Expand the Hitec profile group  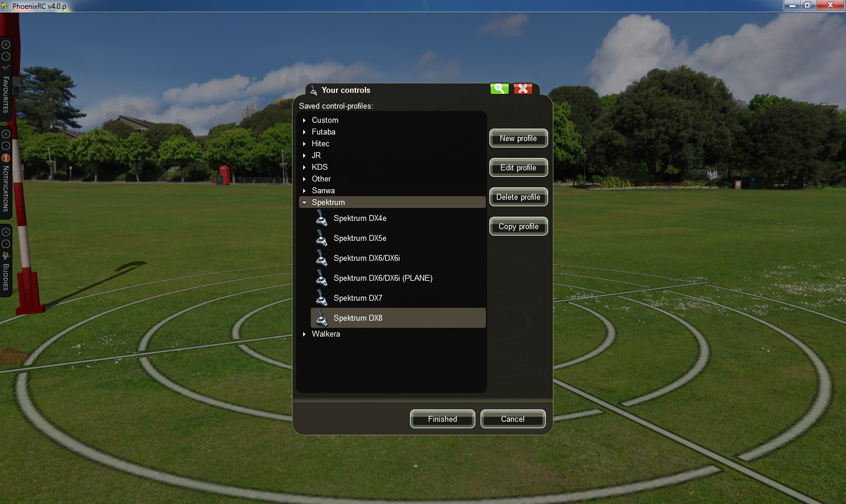(x=304, y=144)
